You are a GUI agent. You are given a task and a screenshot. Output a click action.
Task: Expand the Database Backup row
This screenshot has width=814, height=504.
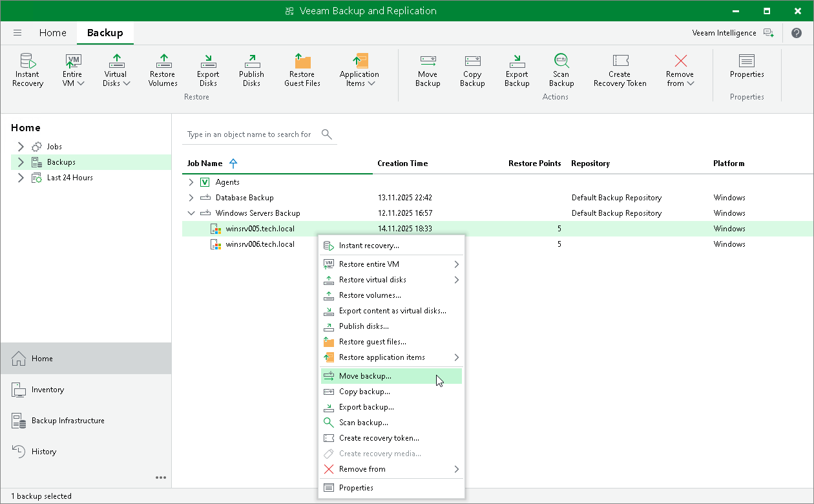191,198
